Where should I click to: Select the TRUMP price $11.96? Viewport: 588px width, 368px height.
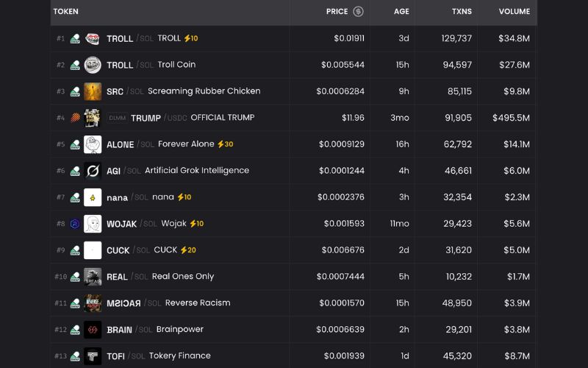pyautogui.click(x=353, y=118)
